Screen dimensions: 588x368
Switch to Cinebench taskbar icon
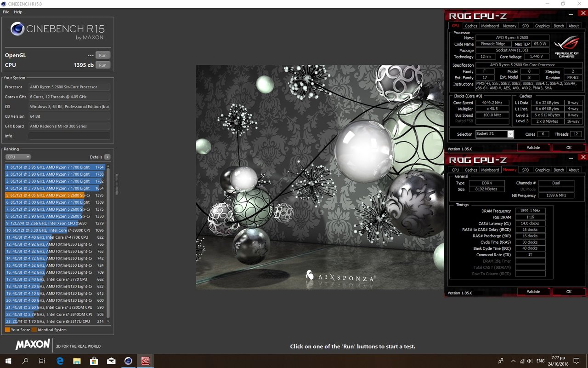[x=128, y=361]
